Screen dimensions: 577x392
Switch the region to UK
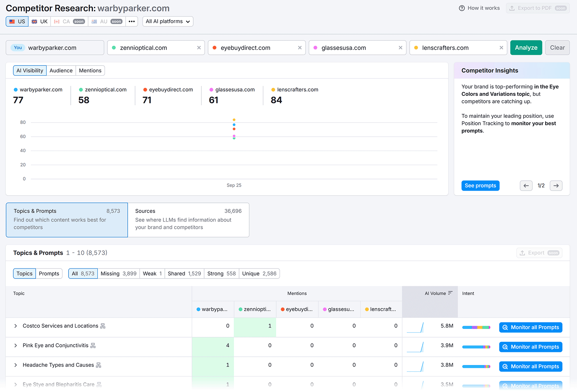pyautogui.click(x=39, y=21)
